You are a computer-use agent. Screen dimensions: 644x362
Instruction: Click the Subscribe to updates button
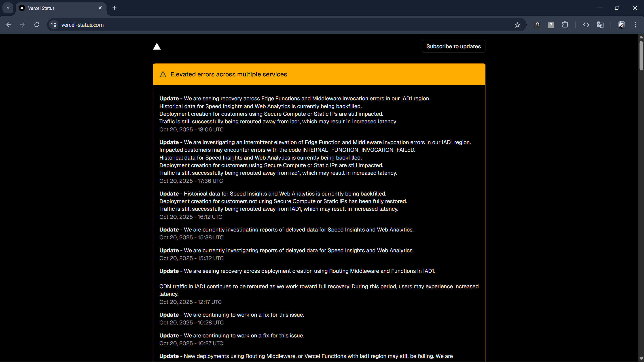(x=453, y=46)
